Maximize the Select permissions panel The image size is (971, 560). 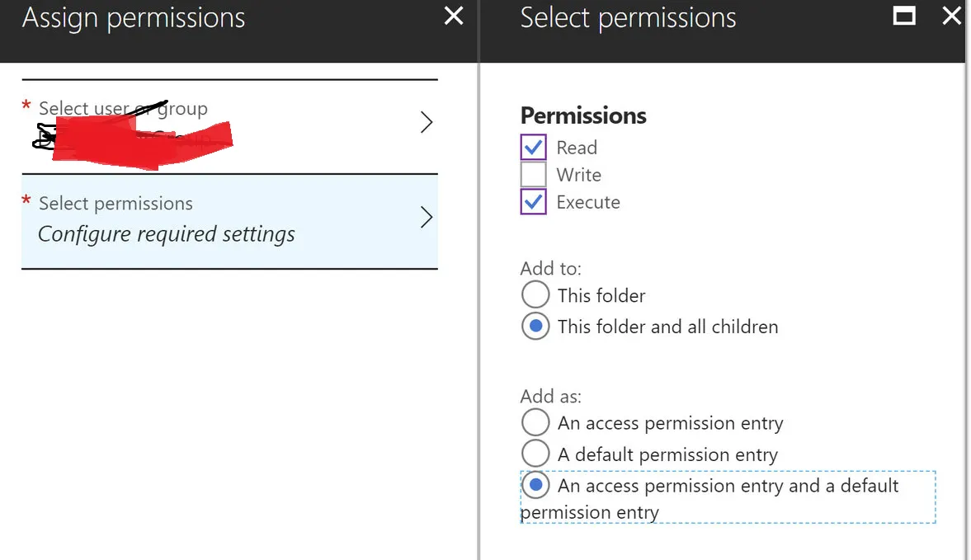(x=904, y=16)
